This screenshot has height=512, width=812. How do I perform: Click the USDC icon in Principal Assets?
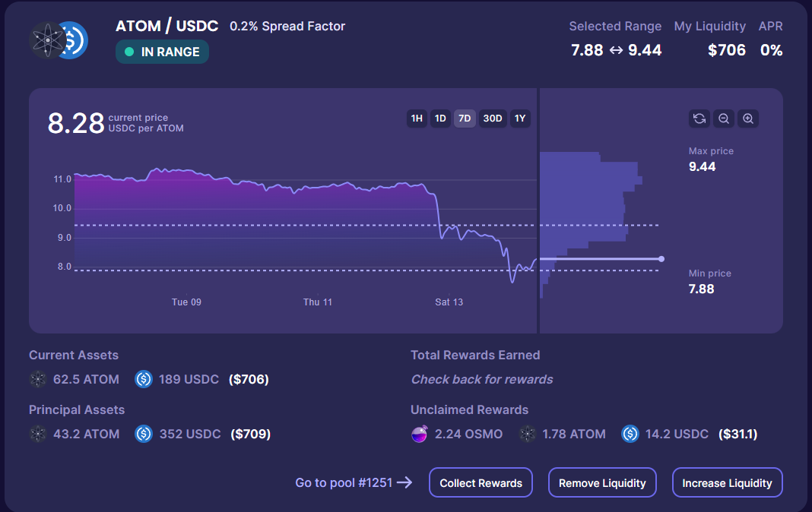pos(144,434)
